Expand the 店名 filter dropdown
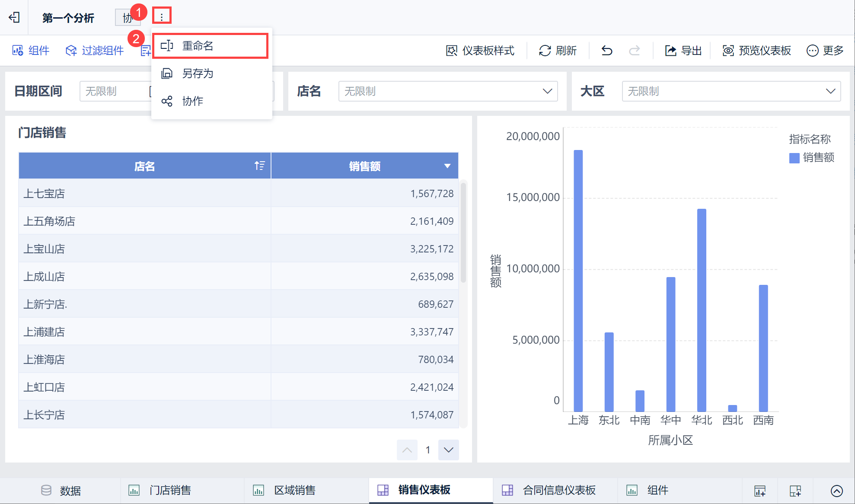This screenshot has height=504, width=855. (547, 91)
